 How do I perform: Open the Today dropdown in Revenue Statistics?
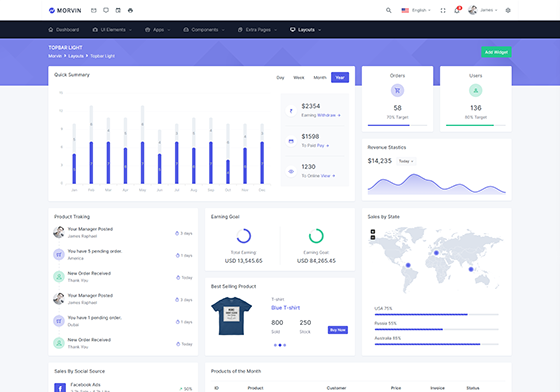(x=406, y=161)
